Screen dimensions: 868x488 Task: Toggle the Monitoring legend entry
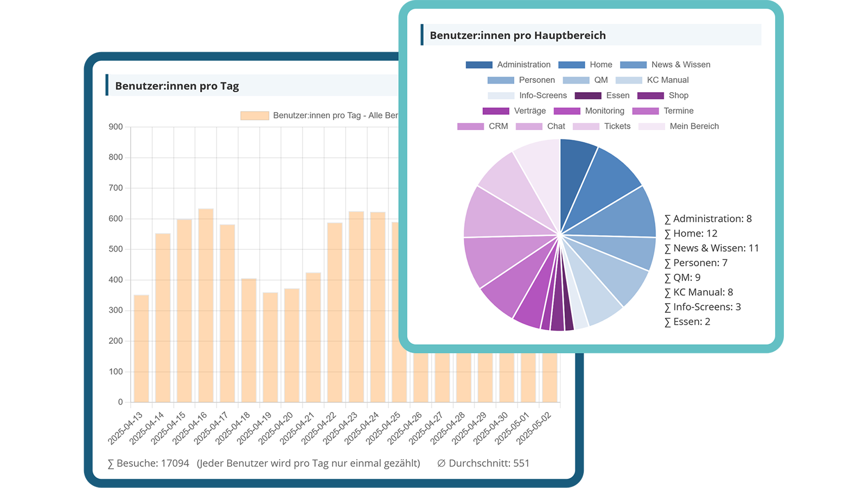(x=589, y=111)
